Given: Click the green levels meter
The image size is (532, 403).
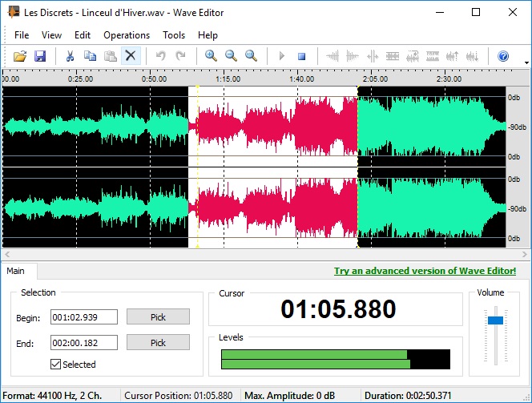Looking at the screenshot, I should coord(336,359).
